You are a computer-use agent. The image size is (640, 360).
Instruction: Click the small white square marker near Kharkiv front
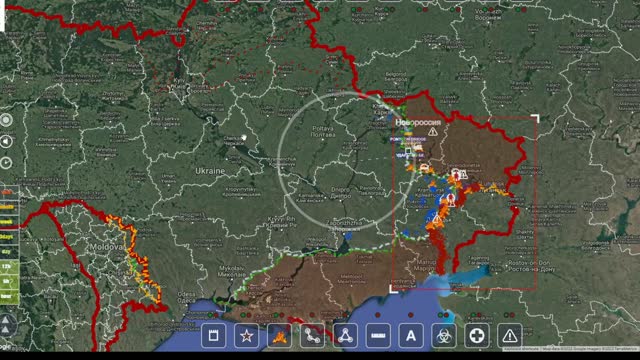(408, 151)
